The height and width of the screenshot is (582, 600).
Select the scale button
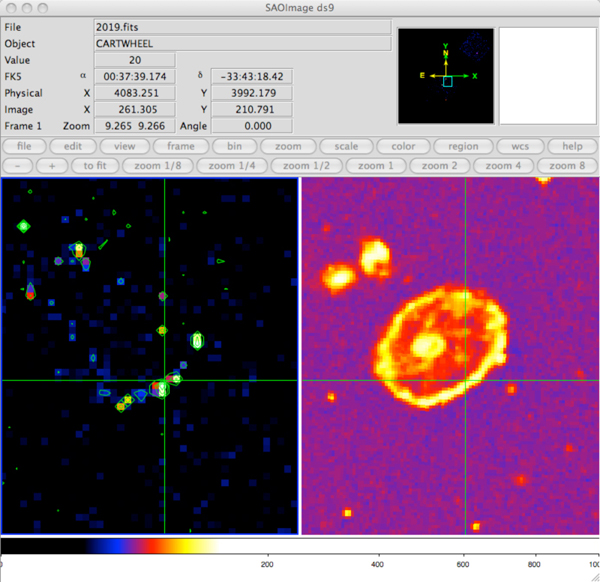click(x=346, y=146)
